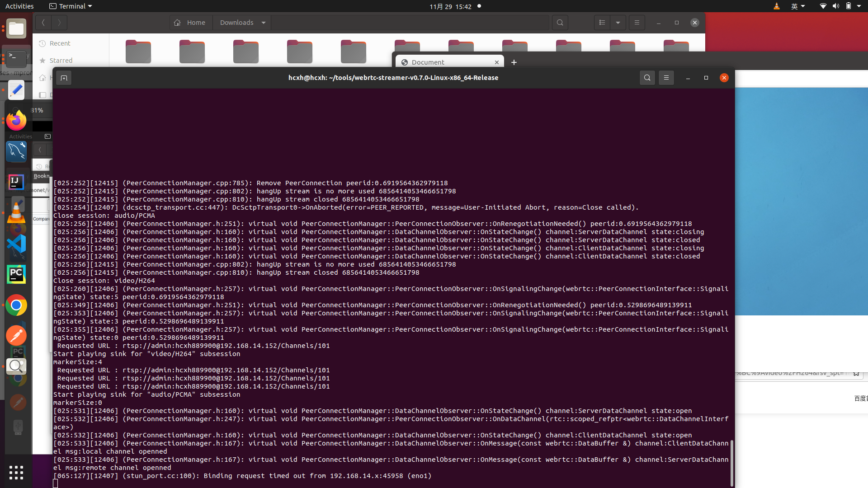This screenshot has width=868, height=488.
Task: Open MySQL Workbench dolphin icon
Action: point(16,151)
